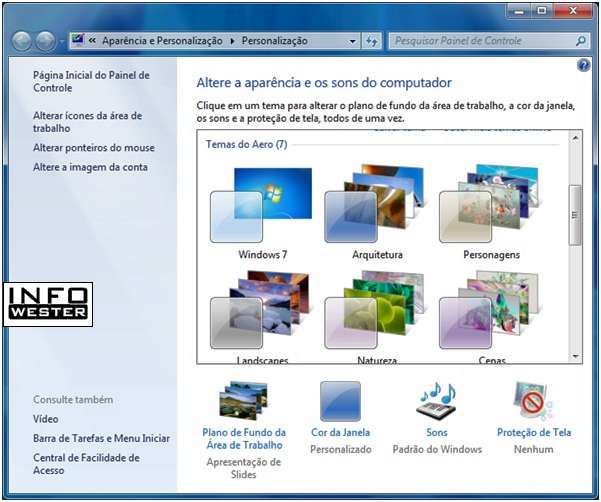Click the Plano de Fundo da Área de Trabalho link
Image resolution: width=601 pixels, height=502 pixels.
244,439
